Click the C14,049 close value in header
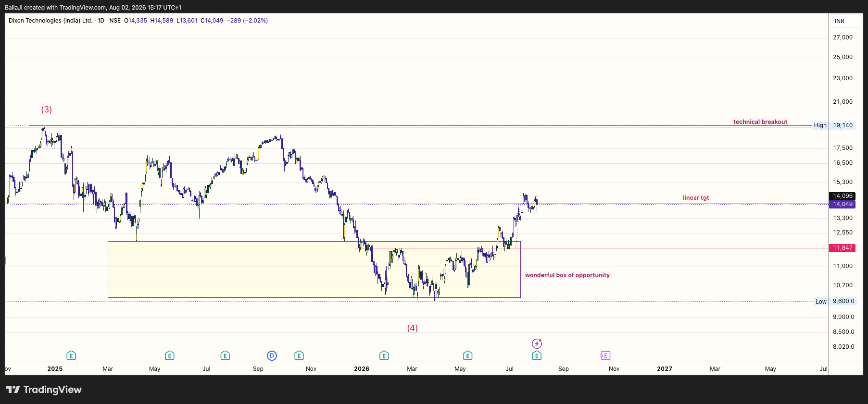This screenshot has width=868, height=404. (x=212, y=21)
